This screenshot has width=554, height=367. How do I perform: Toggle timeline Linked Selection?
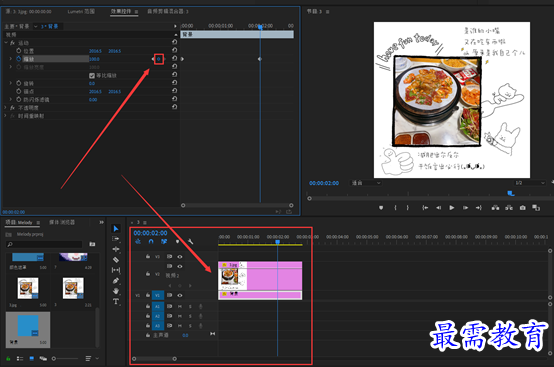164,242
